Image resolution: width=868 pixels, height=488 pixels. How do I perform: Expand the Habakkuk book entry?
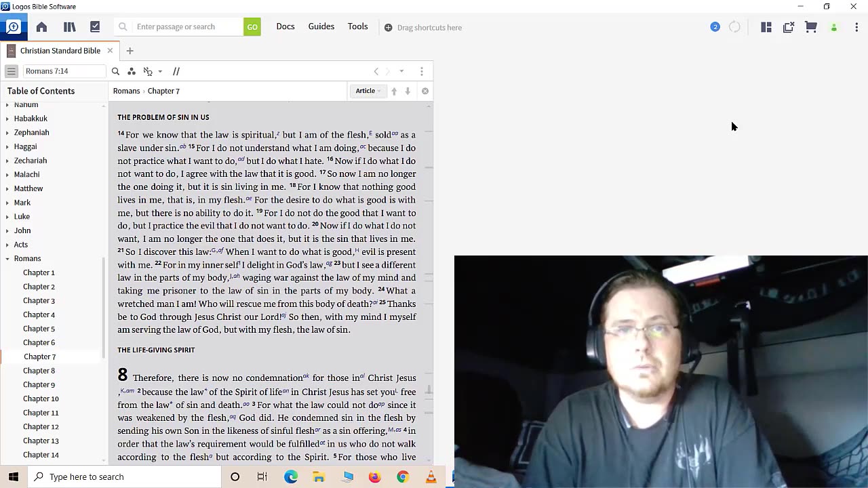coord(7,119)
